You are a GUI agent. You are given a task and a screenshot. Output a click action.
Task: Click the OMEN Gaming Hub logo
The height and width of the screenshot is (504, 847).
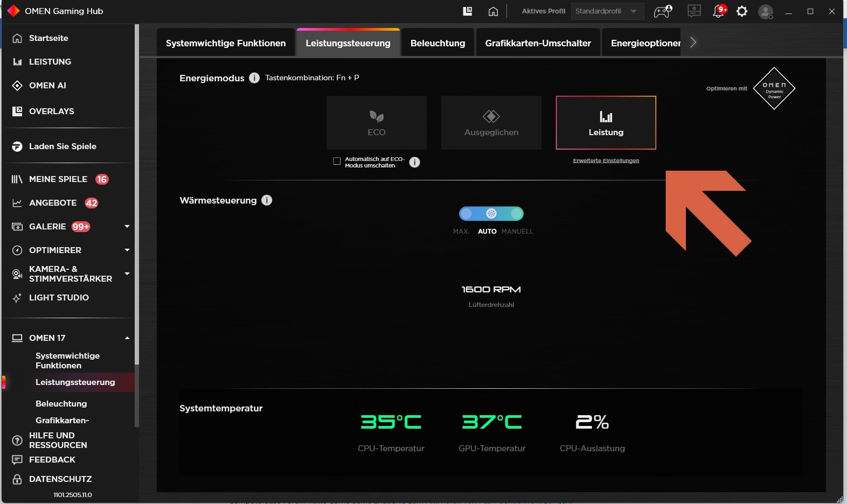(13, 11)
